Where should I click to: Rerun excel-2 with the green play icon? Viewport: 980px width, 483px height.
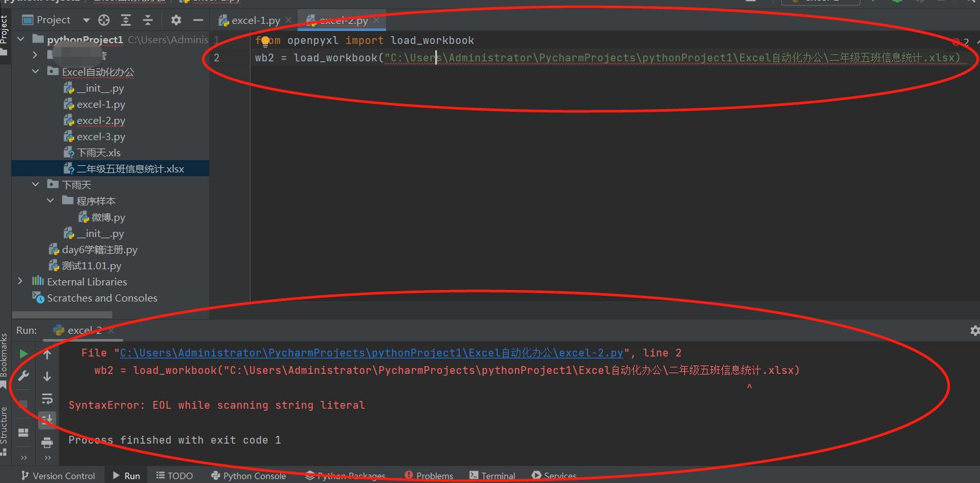[x=23, y=354]
